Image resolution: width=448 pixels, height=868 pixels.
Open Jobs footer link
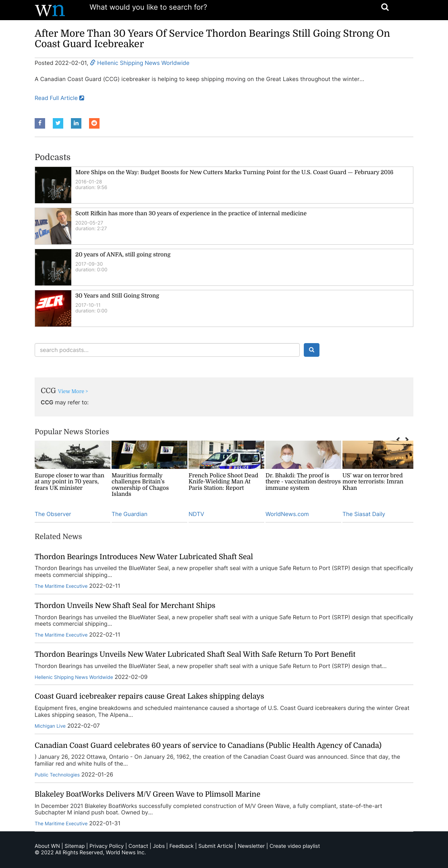tap(159, 846)
